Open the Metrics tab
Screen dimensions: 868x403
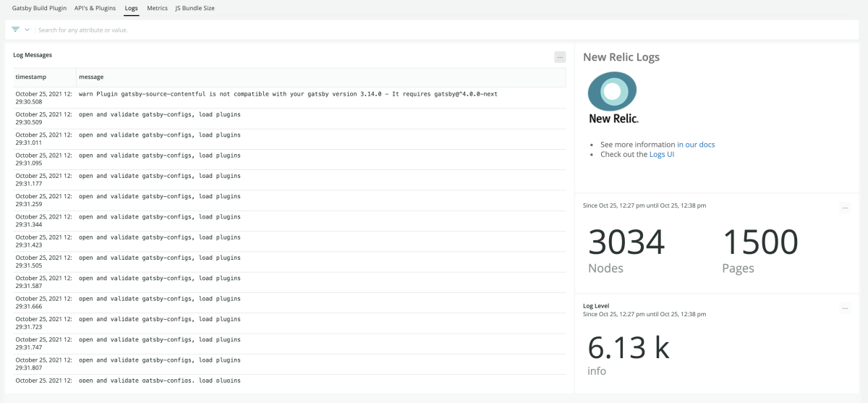[x=157, y=8]
